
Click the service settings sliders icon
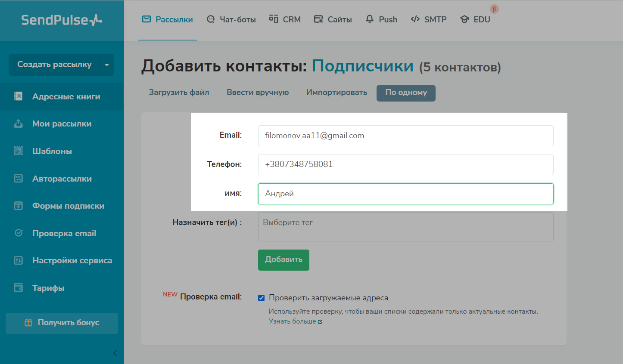pyautogui.click(x=18, y=260)
